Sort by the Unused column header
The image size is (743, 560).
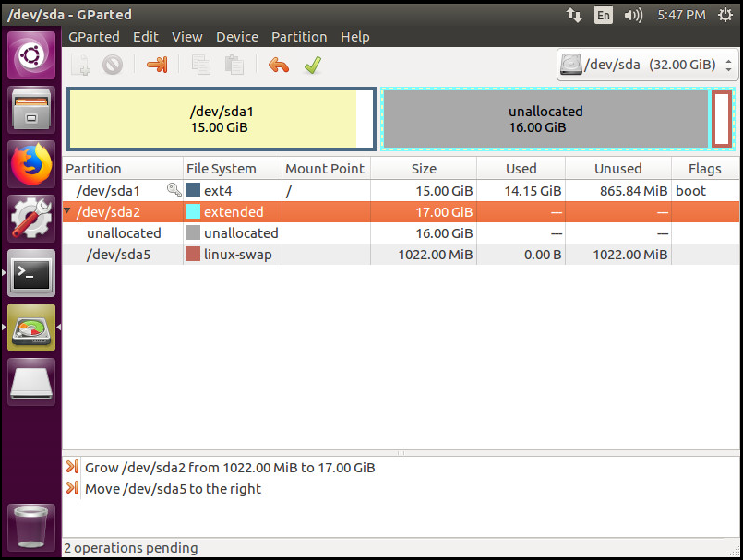coord(617,169)
